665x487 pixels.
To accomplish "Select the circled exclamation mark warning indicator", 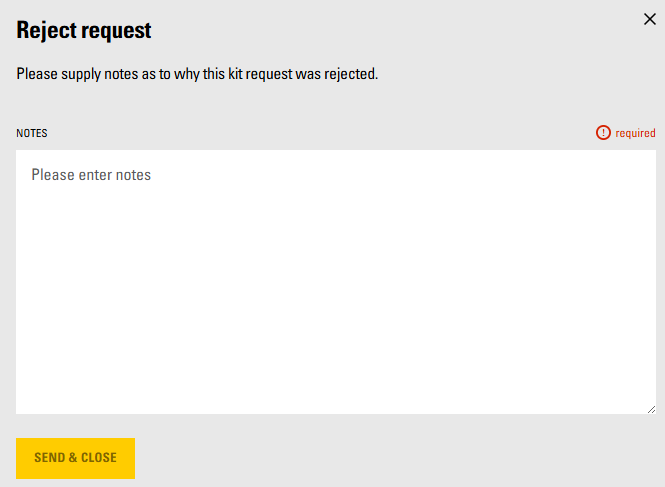I will [x=603, y=133].
